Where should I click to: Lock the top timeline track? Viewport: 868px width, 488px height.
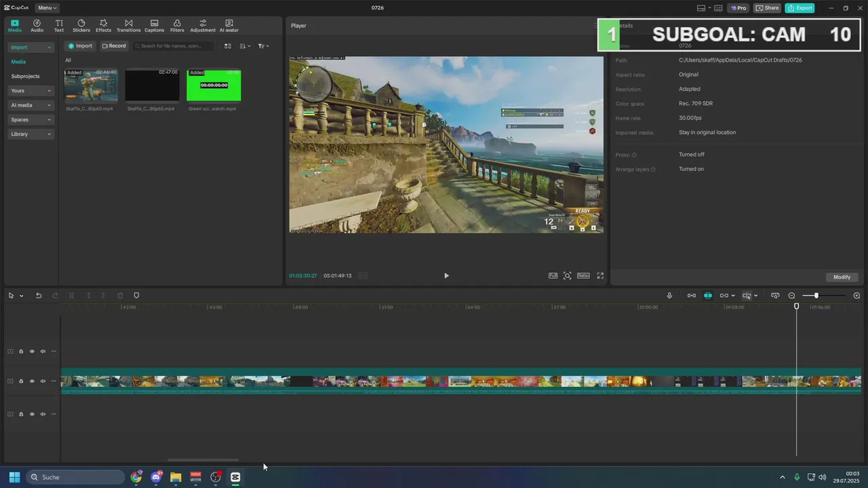click(21, 351)
